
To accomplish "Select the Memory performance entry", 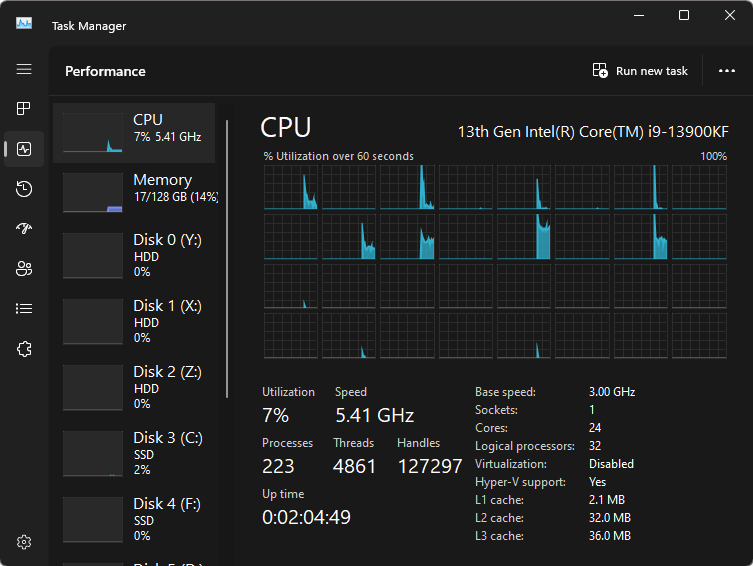I will 134,192.
